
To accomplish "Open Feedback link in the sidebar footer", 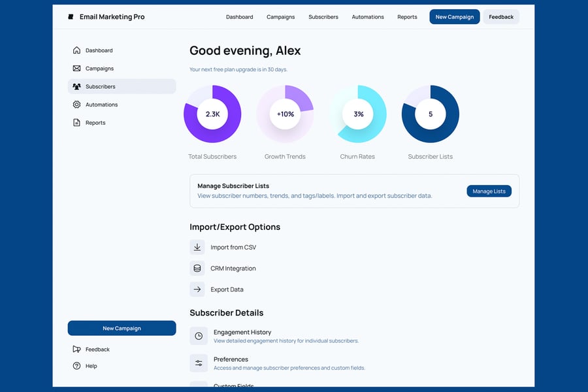I will click(x=97, y=350).
